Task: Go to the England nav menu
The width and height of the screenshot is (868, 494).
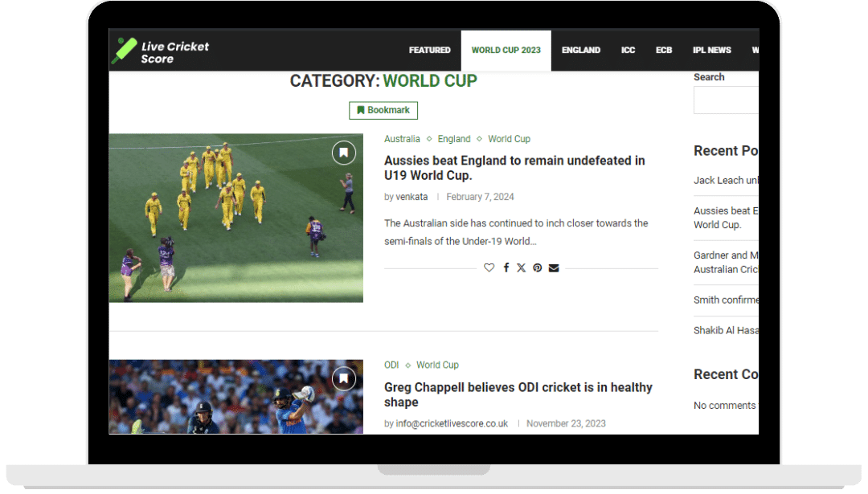Action: pyautogui.click(x=580, y=50)
